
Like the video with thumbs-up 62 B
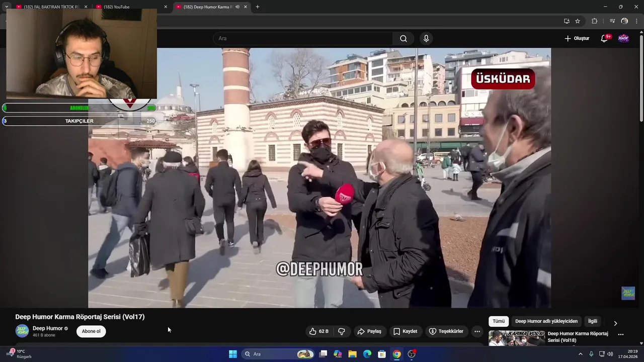pyautogui.click(x=318, y=331)
